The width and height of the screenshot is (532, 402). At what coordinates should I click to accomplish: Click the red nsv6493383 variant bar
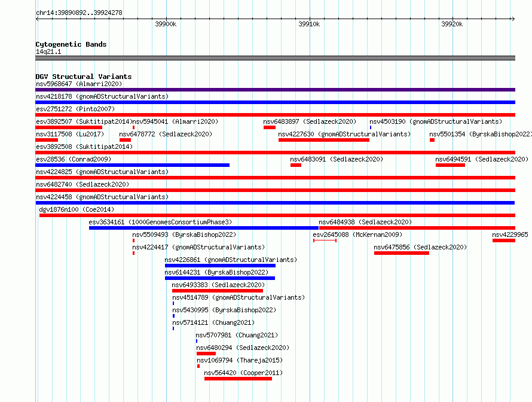tap(218, 291)
